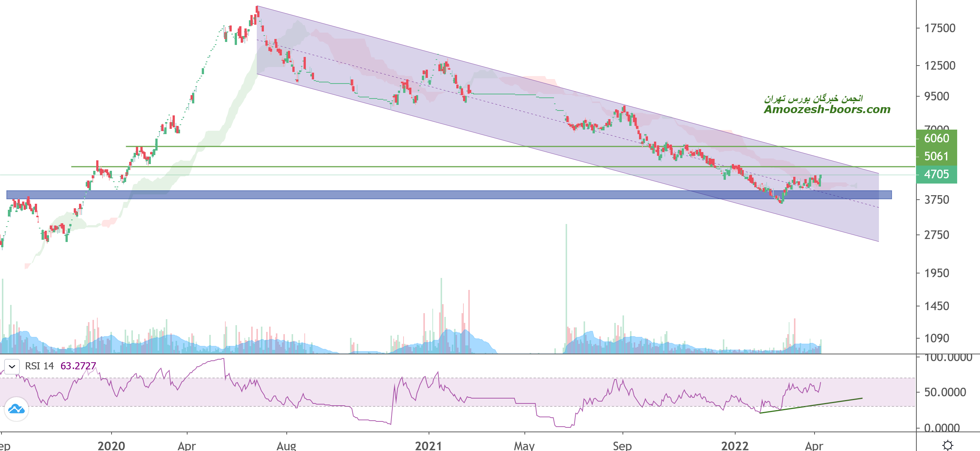Open the Amoozesh-boors.com watermark link
The height and width of the screenshot is (451, 980).
(x=827, y=110)
